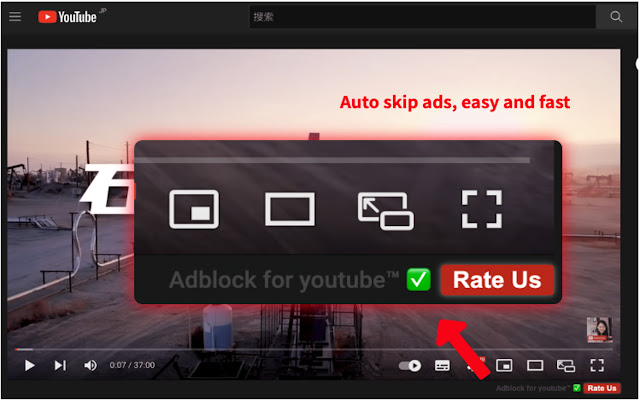Click the small Adblock for youtube label

[533, 388]
